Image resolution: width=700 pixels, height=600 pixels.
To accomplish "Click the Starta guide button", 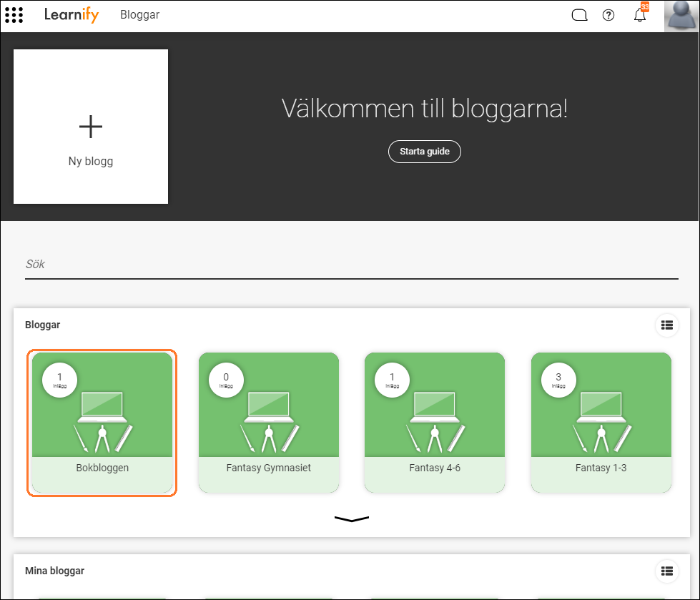I will coord(425,152).
